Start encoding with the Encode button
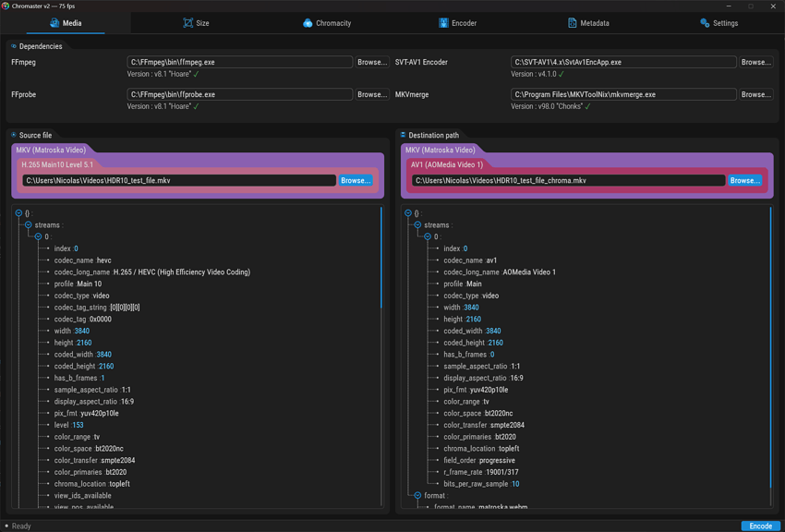 pos(760,526)
